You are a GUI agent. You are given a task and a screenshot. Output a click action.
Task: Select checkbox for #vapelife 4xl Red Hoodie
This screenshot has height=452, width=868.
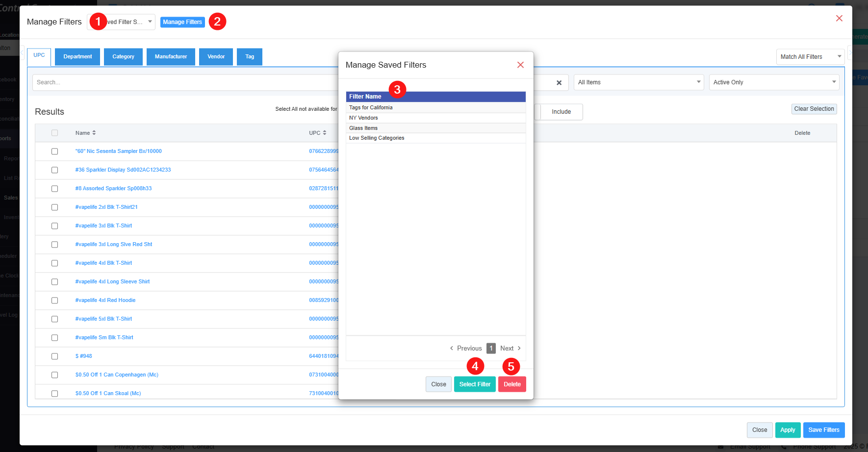click(54, 301)
